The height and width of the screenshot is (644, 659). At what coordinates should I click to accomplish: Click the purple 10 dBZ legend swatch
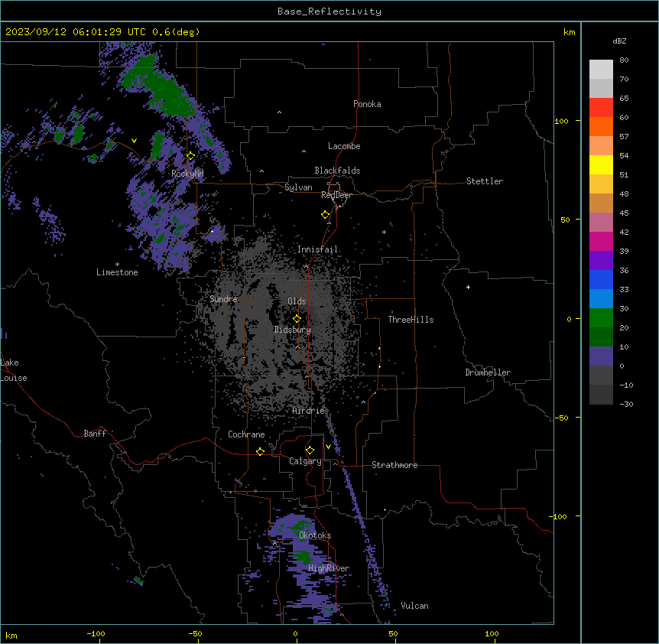pyautogui.click(x=601, y=356)
